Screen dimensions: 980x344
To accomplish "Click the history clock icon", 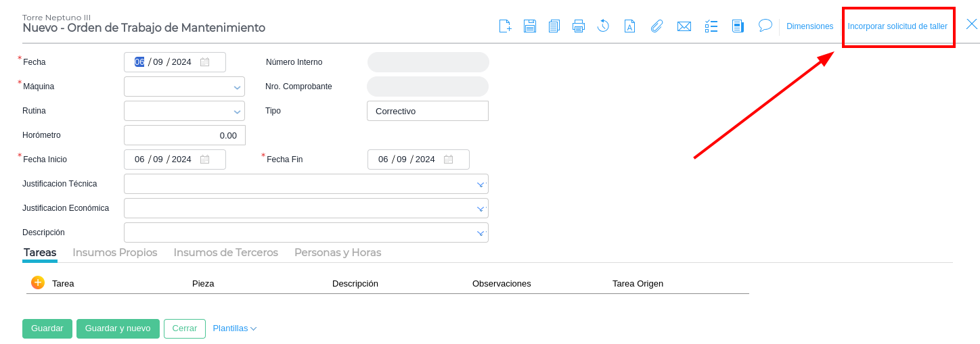I will 603,26.
